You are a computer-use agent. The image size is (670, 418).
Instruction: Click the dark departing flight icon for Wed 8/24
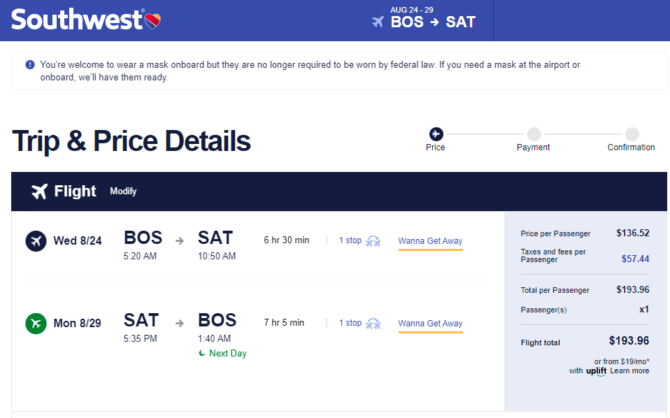point(36,241)
